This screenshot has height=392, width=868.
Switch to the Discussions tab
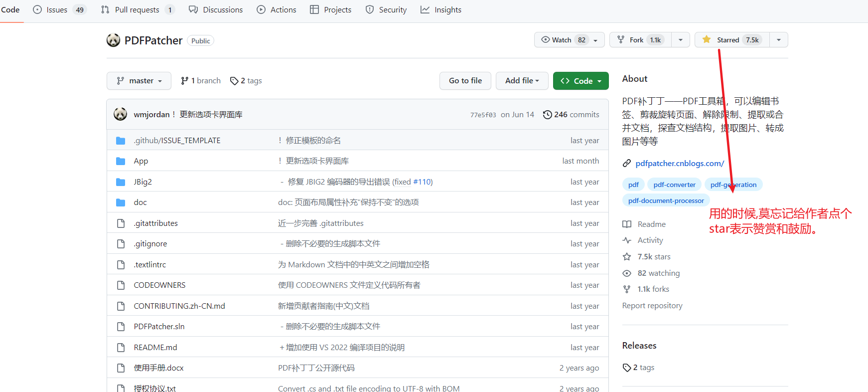[216, 9]
